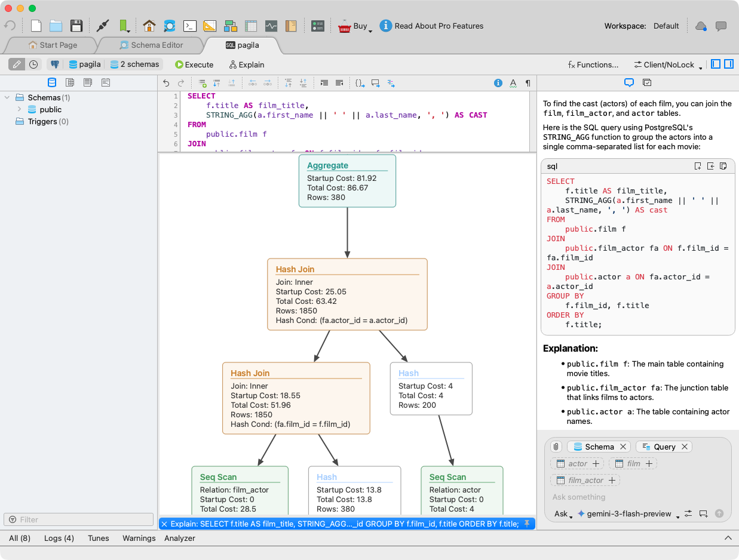Close the Explain results bar
The width and height of the screenshot is (739, 560).
coord(164,524)
